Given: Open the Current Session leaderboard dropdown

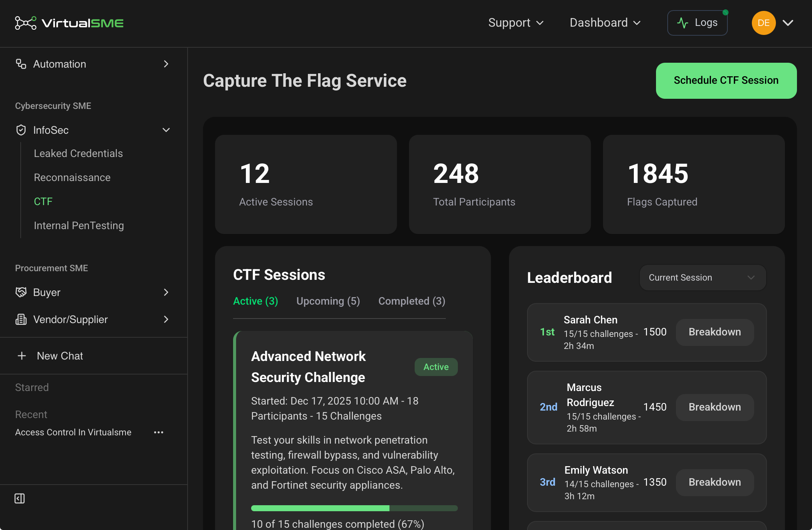Looking at the screenshot, I should coord(703,278).
